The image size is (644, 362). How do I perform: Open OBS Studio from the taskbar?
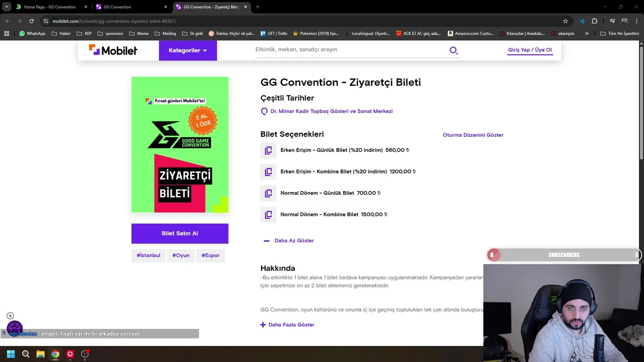(x=85, y=354)
